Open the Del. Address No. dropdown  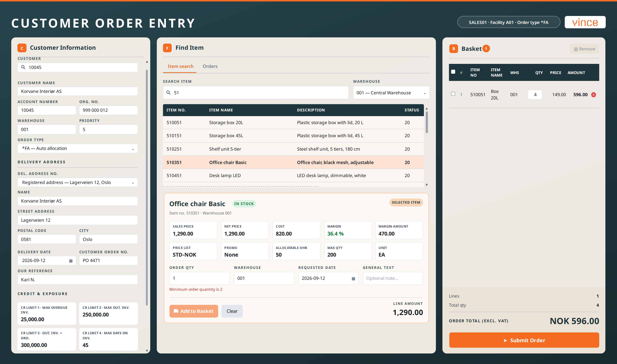coord(77,183)
